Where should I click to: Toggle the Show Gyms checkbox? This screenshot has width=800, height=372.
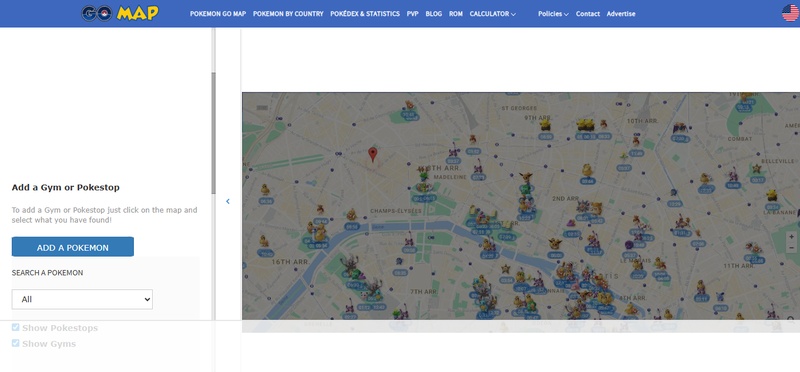15,343
